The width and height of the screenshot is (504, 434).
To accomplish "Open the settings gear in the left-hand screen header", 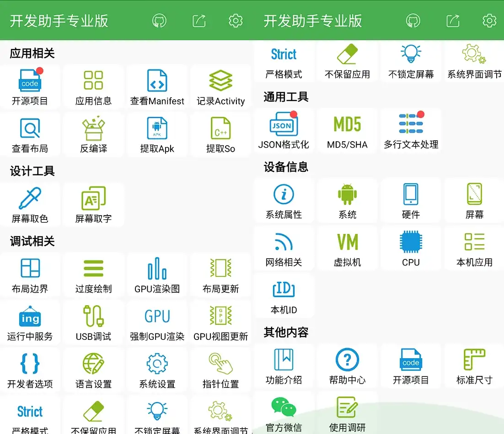I will point(235,21).
